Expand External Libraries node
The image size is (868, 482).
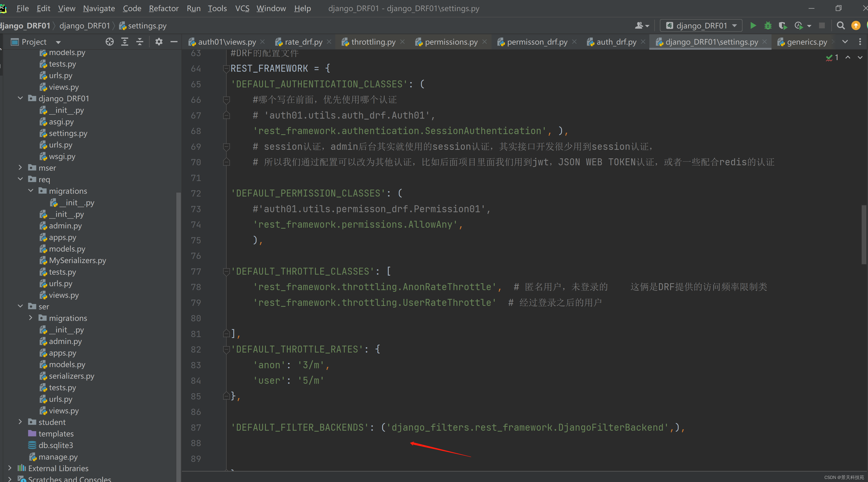[10, 468]
